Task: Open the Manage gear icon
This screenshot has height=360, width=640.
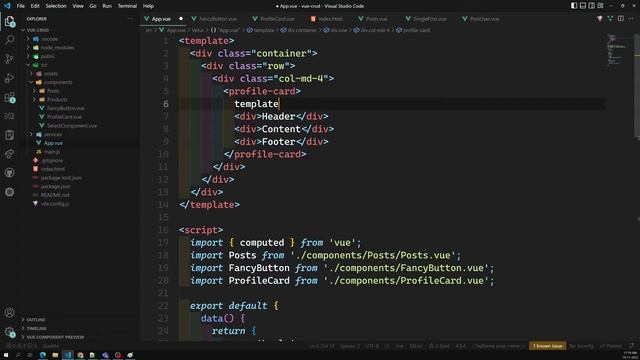Action: [9, 332]
